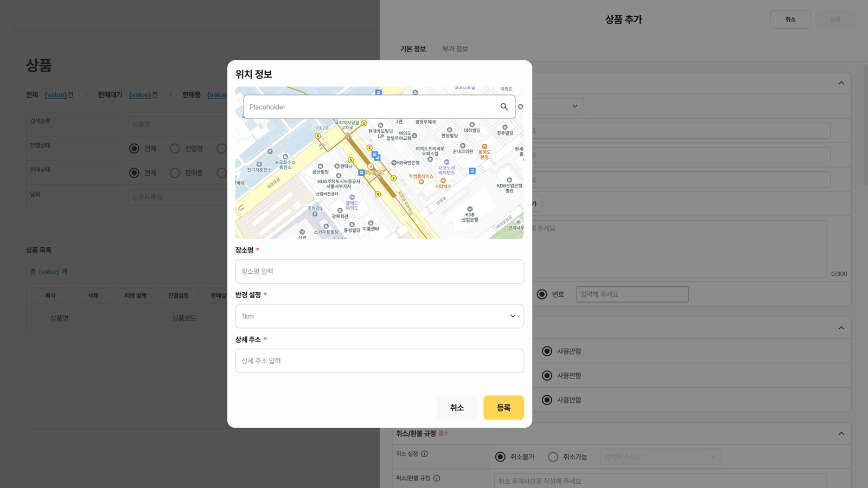Image resolution: width=868 pixels, height=488 pixels.
Task: Open the dropdown behind the modal's right edge
Action: click(558, 106)
